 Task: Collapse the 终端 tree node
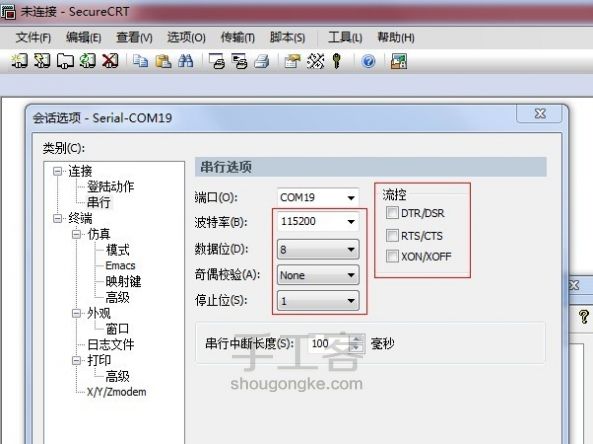57,218
